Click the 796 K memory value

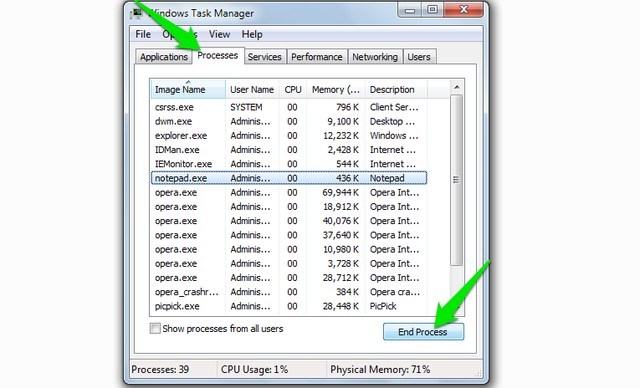348,107
